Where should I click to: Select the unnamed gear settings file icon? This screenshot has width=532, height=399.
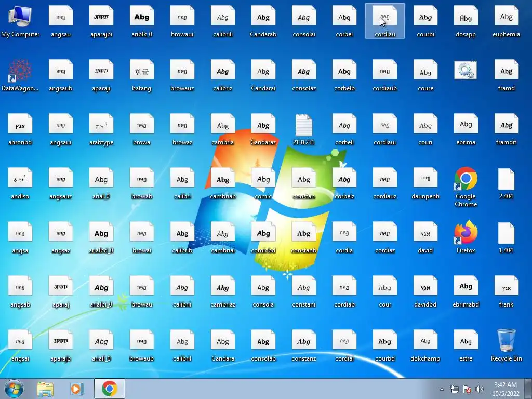pyautogui.click(x=465, y=70)
